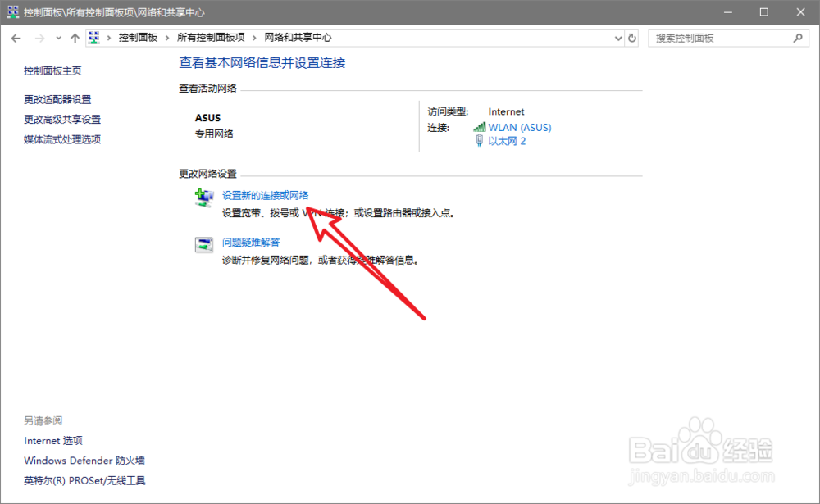Click the forward navigation arrow
The height and width of the screenshot is (504, 820).
38,37
